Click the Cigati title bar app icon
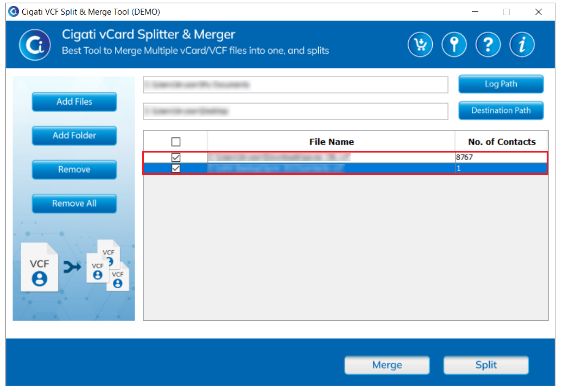 click(14, 12)
